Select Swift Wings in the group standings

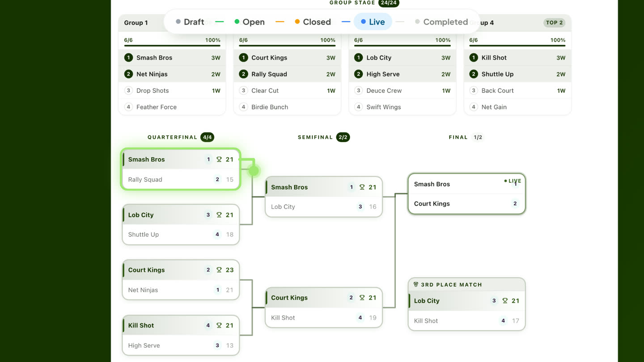(402, 107)
